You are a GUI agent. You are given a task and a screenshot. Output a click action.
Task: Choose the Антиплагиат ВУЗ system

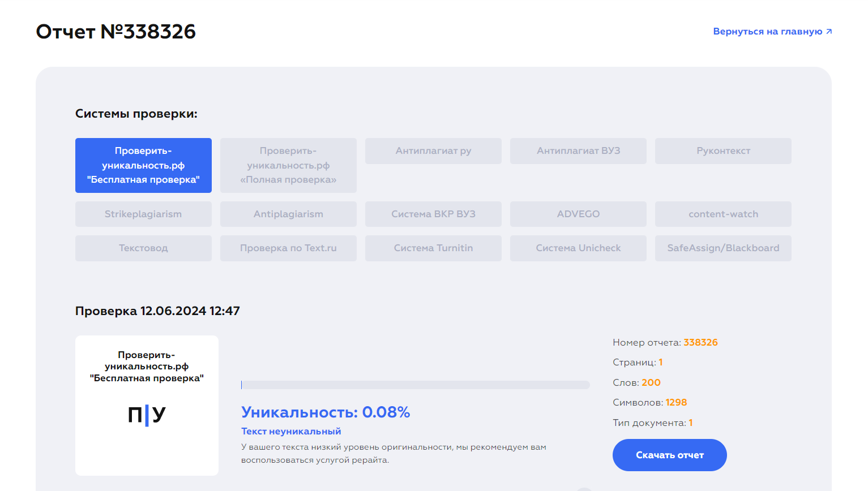578,151
